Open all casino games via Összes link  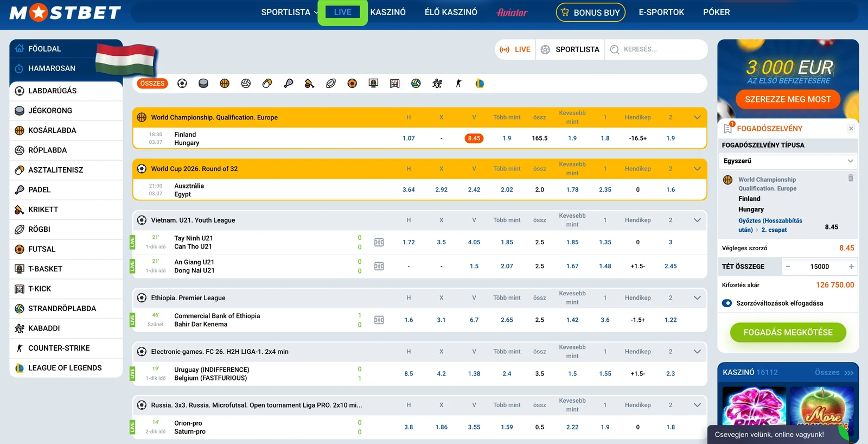[x=834, y=372]
